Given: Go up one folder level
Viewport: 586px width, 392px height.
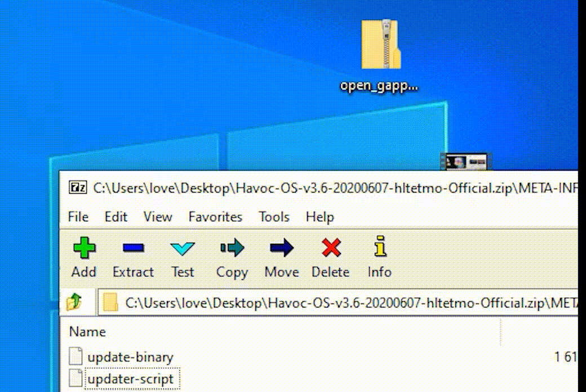Looking at the screenshot, I should click(74, 303).
